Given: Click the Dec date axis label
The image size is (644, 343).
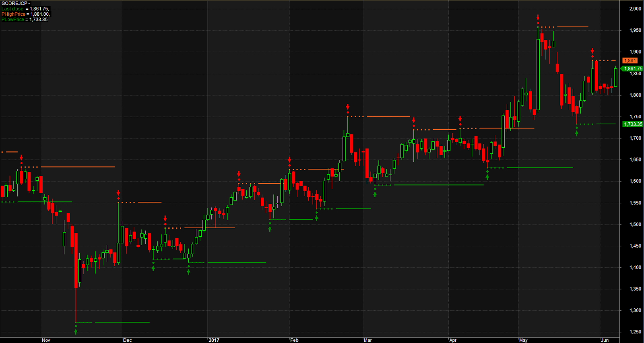Looking at the screenshot, I should click(x=127, y=340).
